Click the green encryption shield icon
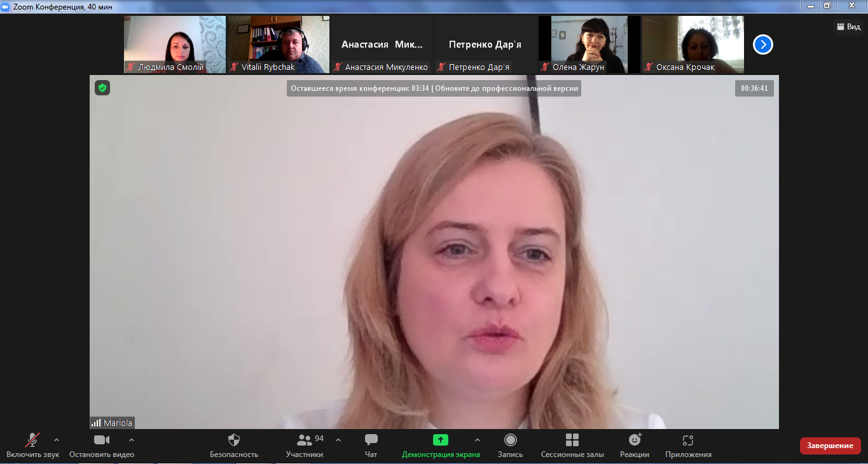The height and width of the screenshot is (464, 868). [102, 88]
